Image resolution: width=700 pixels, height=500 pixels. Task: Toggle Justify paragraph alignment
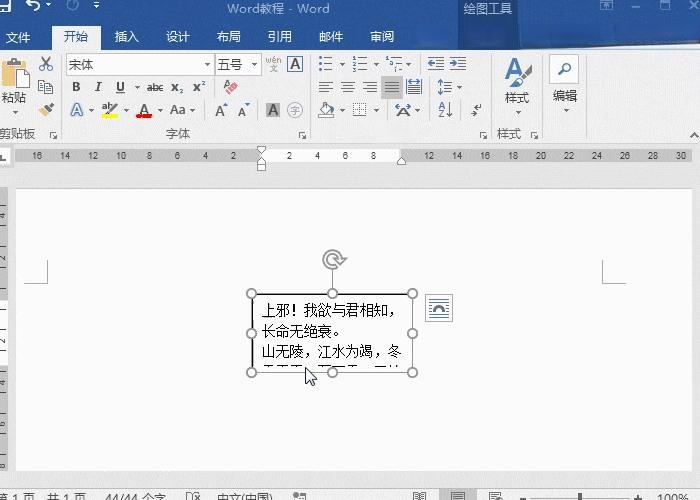pyautogui.click(x=392, y=87)
